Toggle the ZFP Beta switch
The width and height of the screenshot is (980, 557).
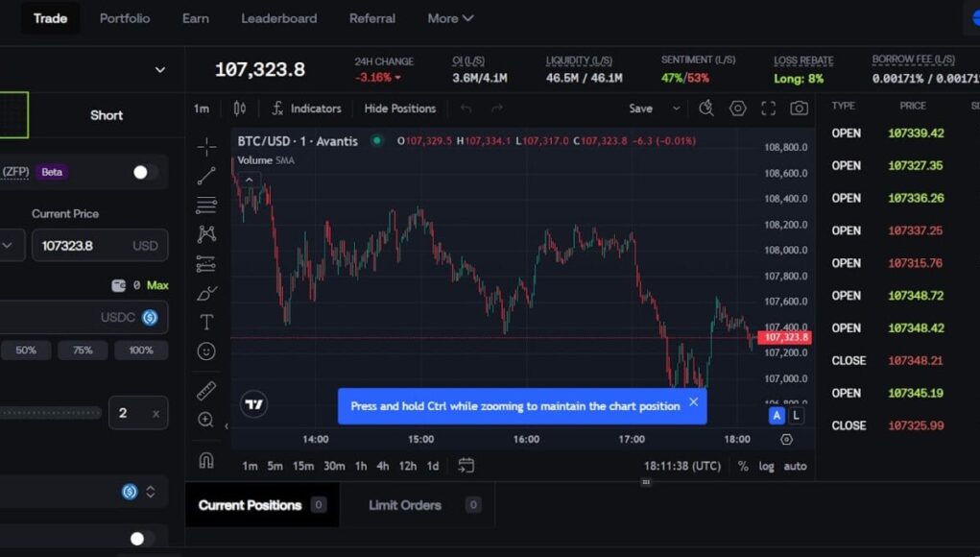click(145, 172)
